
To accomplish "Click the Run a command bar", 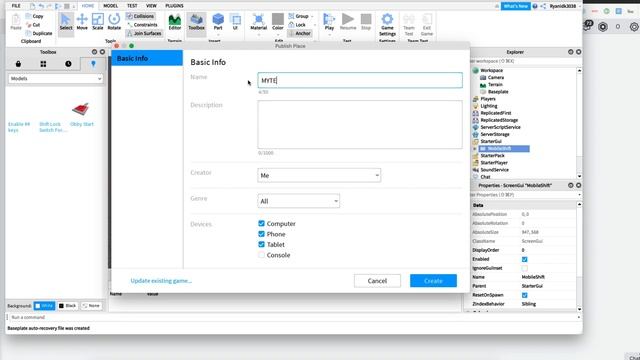I will point(293,317).
